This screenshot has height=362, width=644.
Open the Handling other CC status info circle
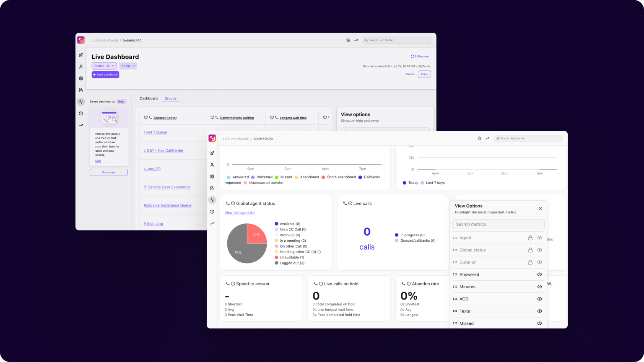[x=319, y=251]
